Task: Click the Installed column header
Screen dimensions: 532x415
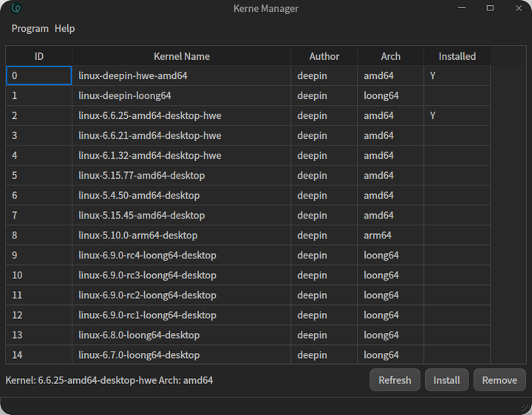Action: coord(457,56)
